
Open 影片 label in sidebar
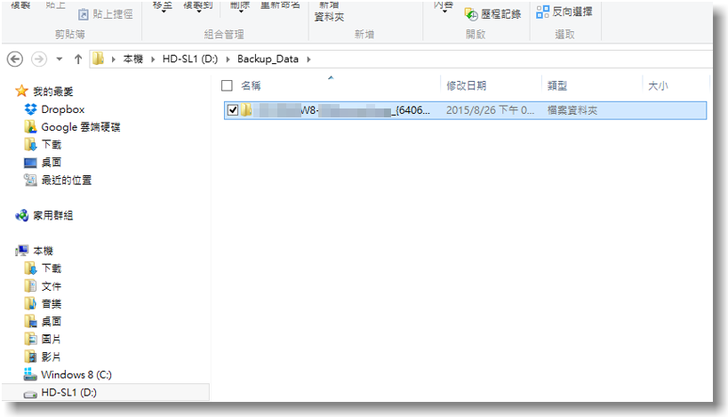pos(51,357)
